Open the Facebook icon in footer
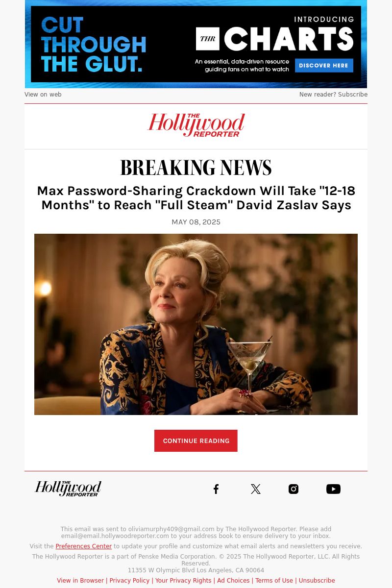Screen dimensions: 392x588 point(216,489)
